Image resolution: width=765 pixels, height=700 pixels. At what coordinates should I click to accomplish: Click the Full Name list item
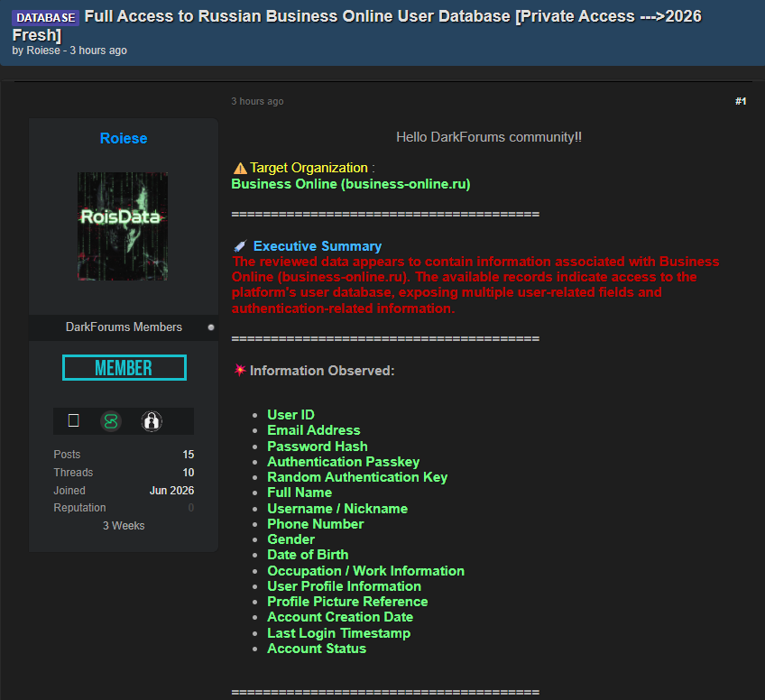point(300,493)
